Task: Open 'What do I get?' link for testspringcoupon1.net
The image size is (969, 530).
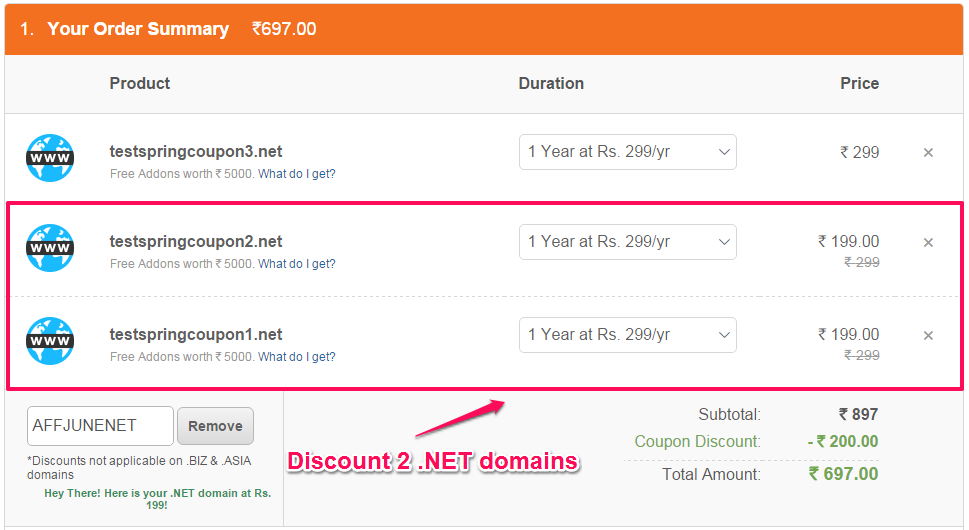Action: (297, 357)
